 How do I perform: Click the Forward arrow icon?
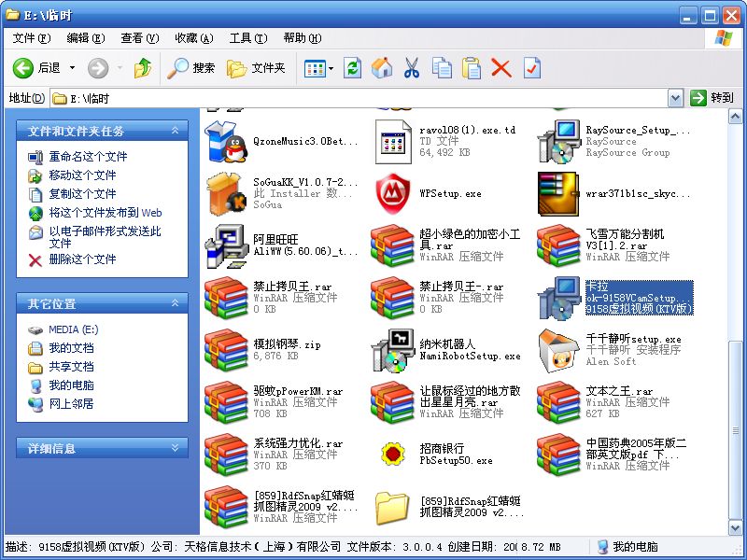point(98,68)
